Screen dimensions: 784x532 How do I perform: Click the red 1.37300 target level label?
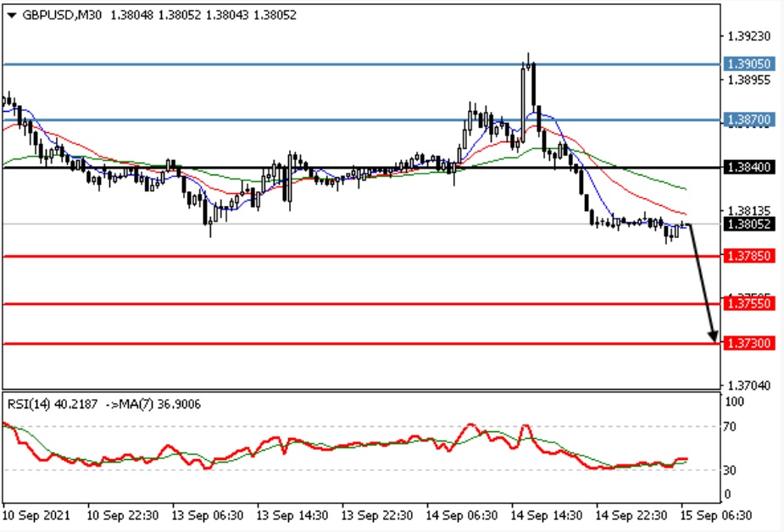(749, 343)
